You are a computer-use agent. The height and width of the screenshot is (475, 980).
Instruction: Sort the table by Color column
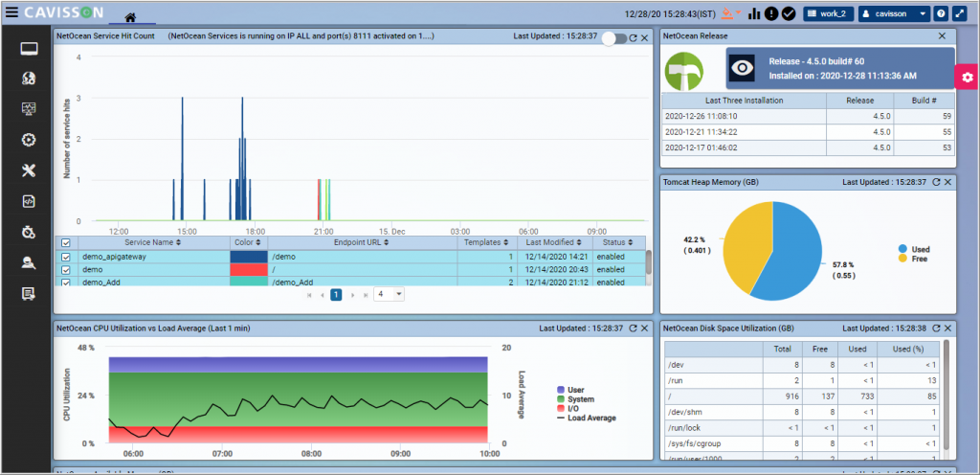click(249, 242)
